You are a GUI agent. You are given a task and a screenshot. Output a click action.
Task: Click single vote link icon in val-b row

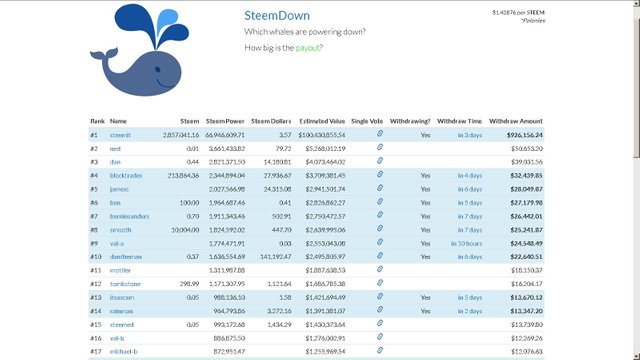tap(380, 336)
